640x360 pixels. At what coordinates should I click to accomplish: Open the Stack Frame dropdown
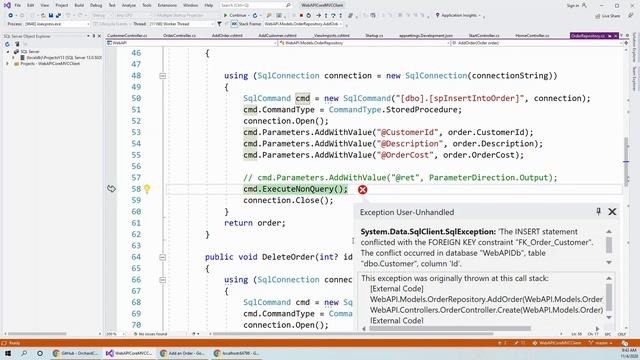304,24
